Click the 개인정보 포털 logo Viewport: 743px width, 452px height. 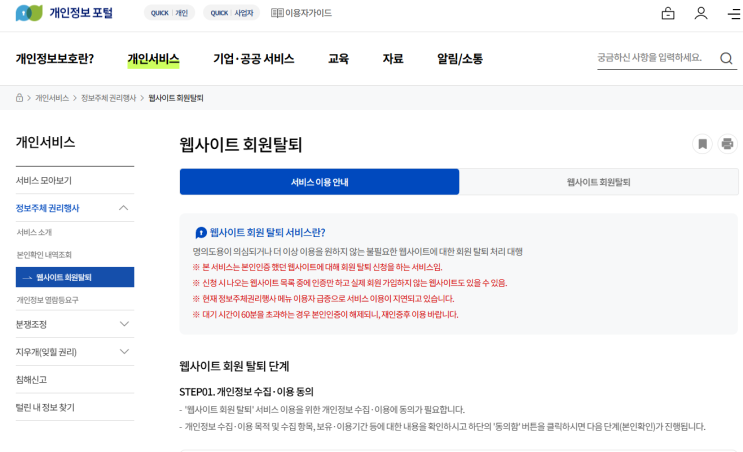pos(64,13)
